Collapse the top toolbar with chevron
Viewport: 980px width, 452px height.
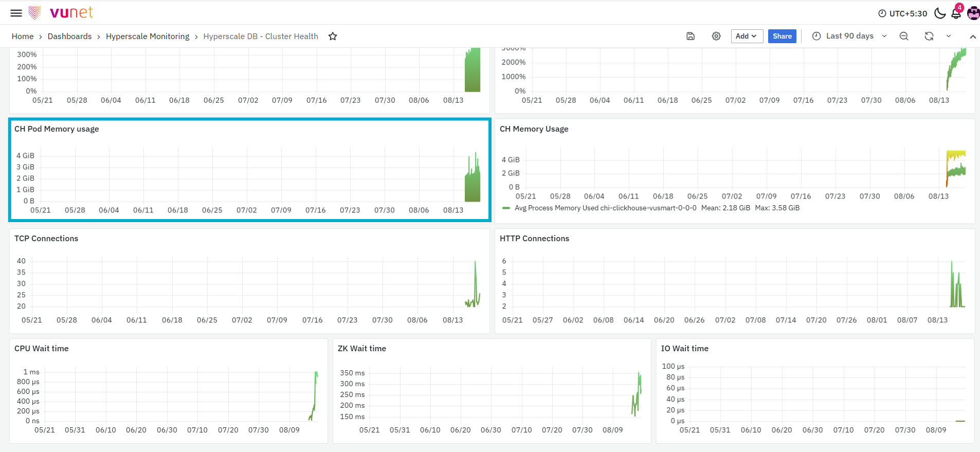click(973, 37)
